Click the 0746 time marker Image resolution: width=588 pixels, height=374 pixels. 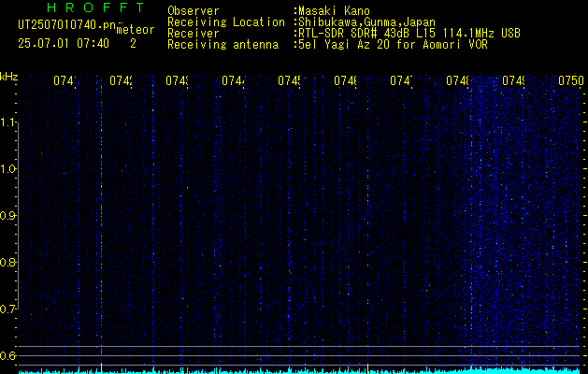tap(345, 80)
